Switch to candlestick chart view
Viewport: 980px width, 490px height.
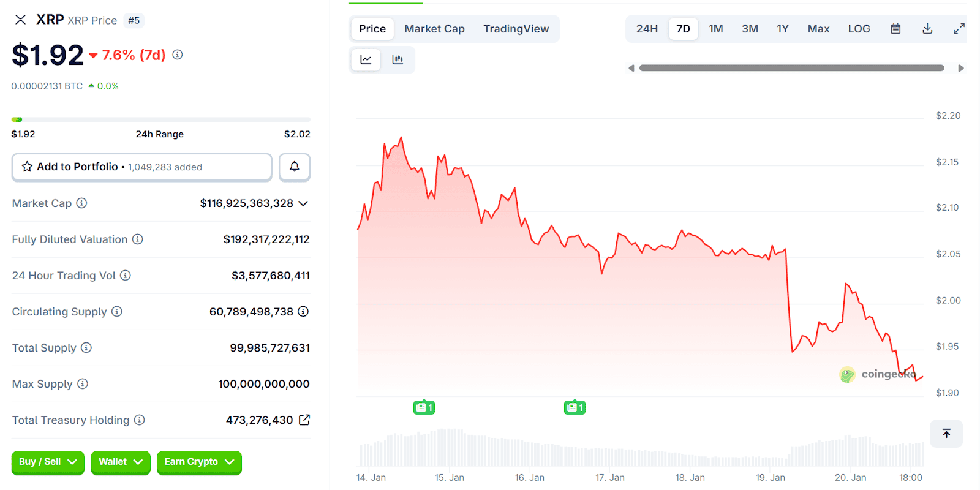[x=398, y=59]
